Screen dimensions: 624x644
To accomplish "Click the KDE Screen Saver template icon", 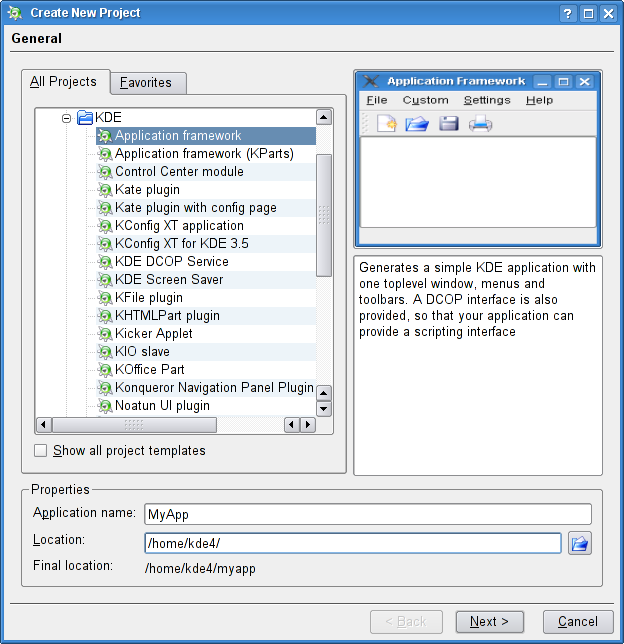I will pos(105,280).
